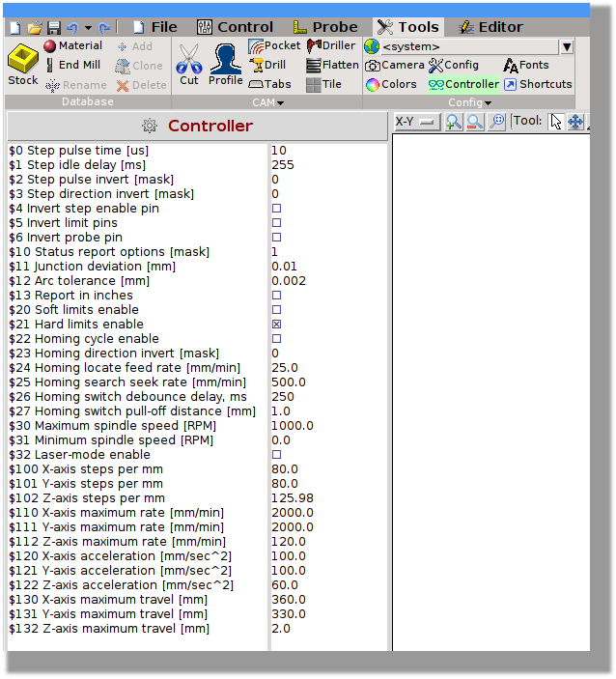
Task: Select the End Mill database entry
Action: click(x=73, y=65)
